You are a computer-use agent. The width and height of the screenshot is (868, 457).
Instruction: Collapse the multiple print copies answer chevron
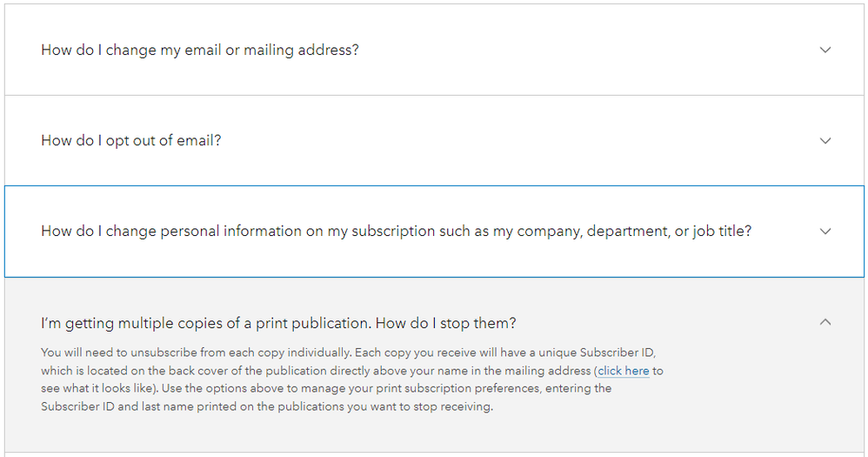825,322
